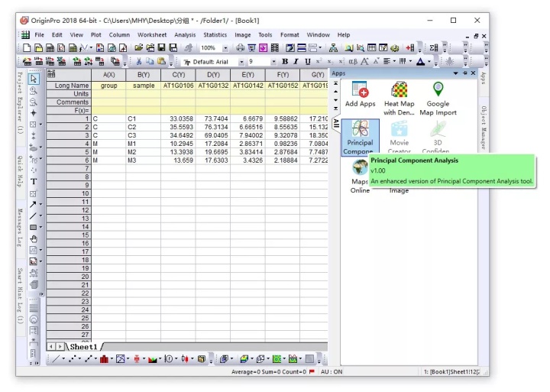Toggle Underline formatting
The image size is (550, 392).
(x=308, y=62)
